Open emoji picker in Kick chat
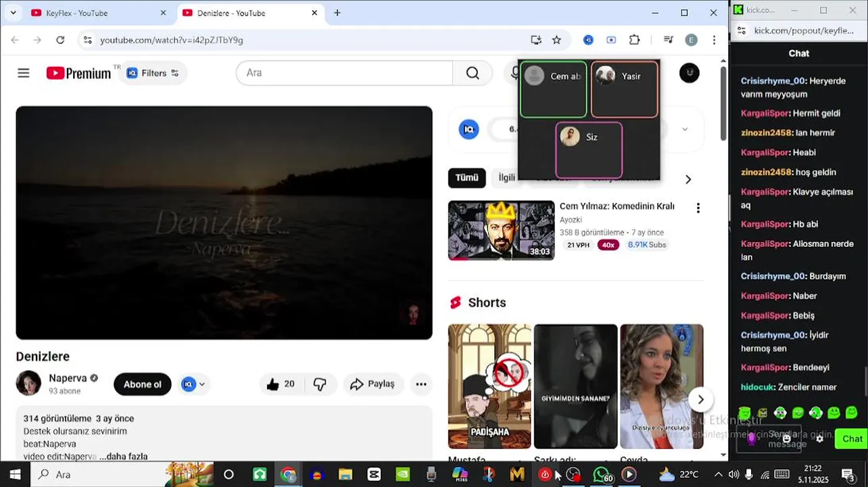868x487 pixels. click(x=786, y=438)
